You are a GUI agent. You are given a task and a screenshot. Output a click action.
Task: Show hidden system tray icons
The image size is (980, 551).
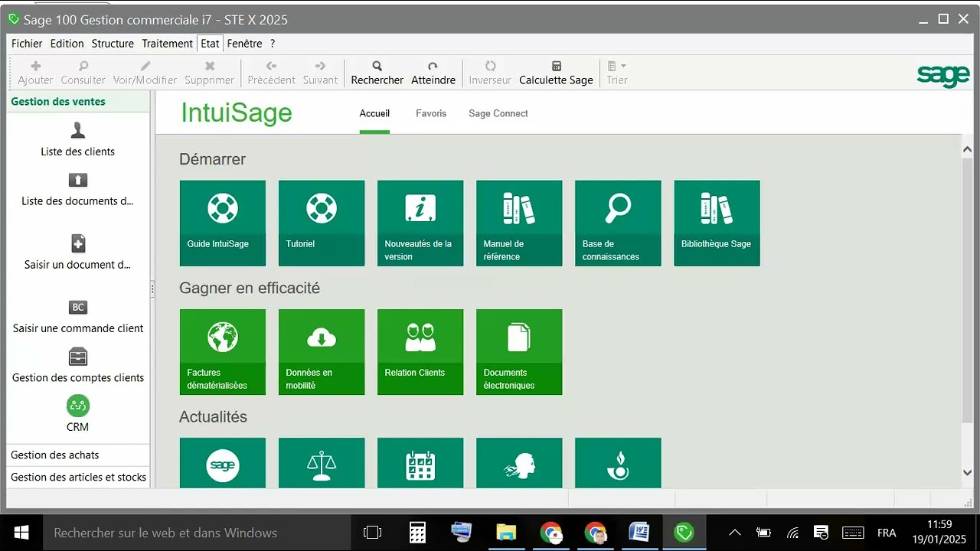pyautogui.click(x=735, y=533)
